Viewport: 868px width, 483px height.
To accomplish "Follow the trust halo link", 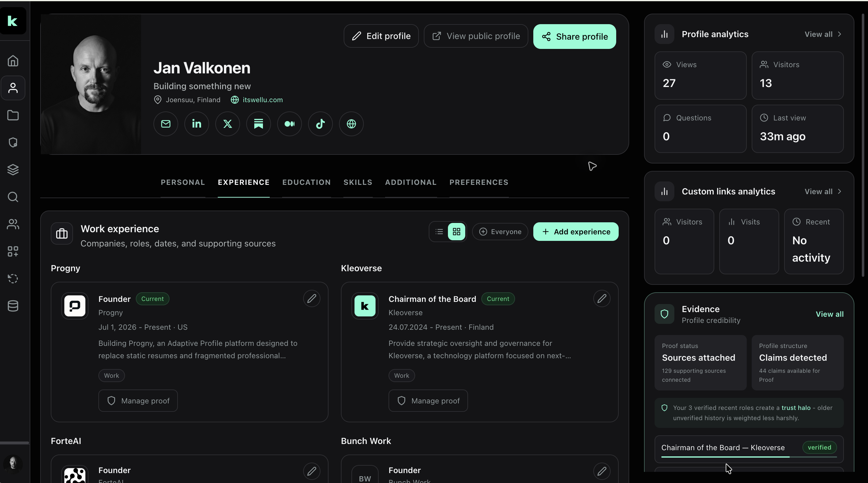I will point(796,408).
